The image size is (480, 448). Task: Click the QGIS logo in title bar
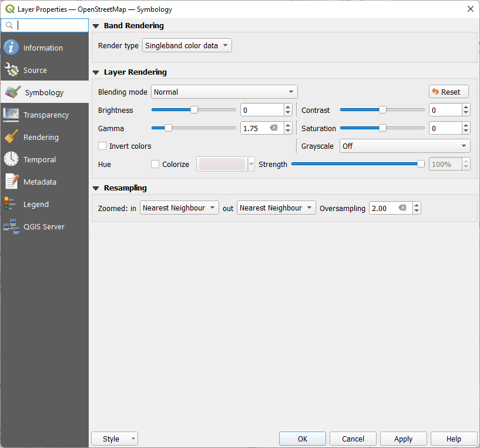point(10,9)
